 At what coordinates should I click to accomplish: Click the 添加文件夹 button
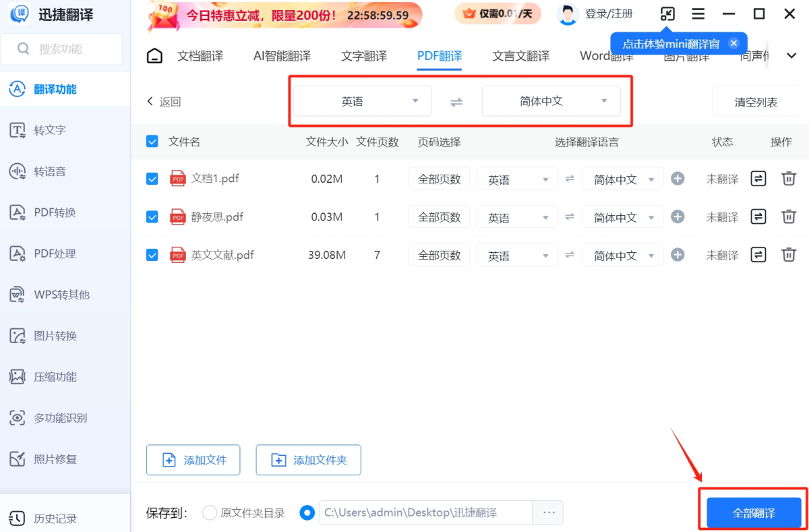[308, 460]
